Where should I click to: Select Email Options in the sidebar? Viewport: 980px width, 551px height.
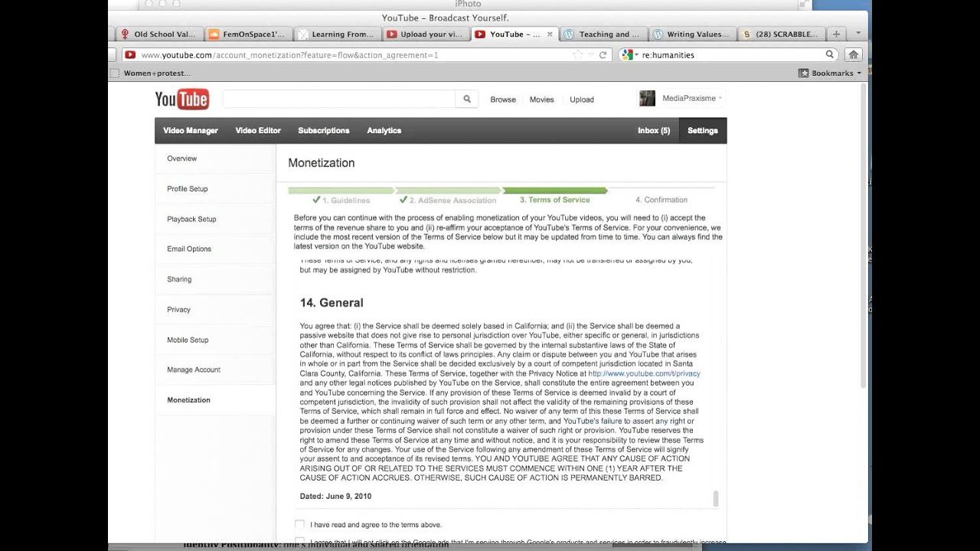coord(189,249)
